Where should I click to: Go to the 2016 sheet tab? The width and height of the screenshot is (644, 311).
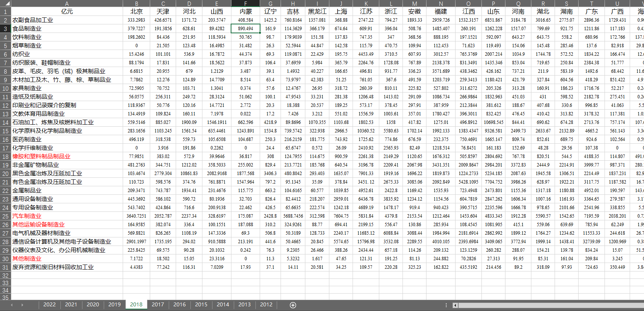tap(180, 305)
